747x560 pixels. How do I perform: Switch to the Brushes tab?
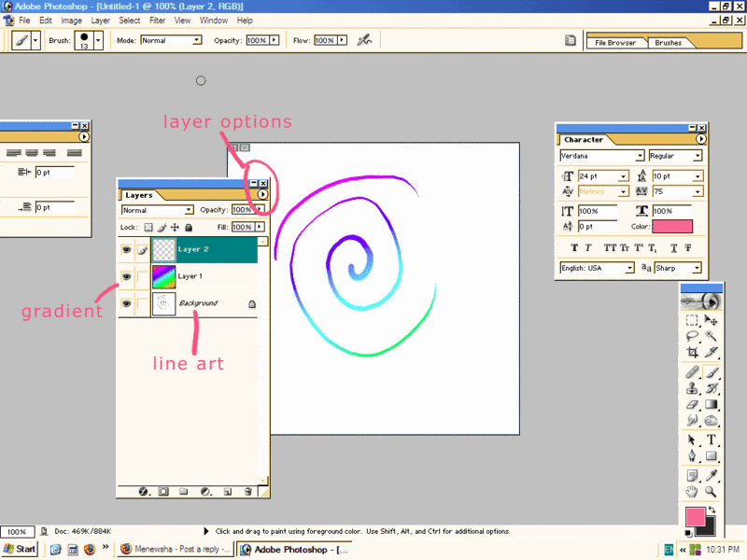click(668, 42)
